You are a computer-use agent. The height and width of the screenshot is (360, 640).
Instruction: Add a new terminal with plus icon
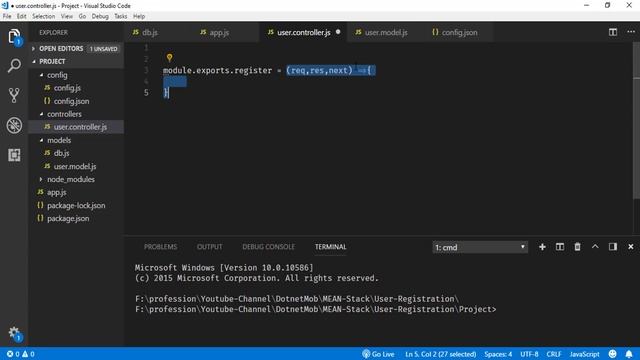[x=542, y=247]
